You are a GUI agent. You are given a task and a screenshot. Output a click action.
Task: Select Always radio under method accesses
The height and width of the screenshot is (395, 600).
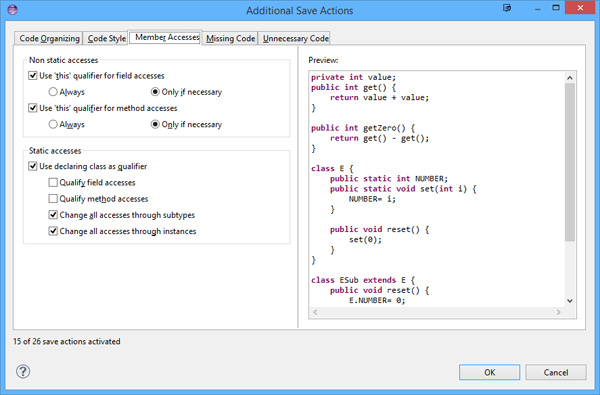point(53,124)
